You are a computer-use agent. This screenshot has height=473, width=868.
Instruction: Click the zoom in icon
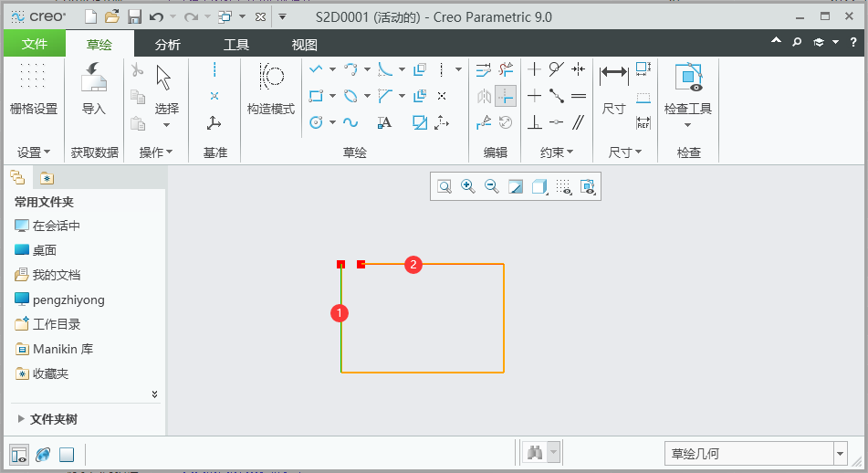pos(468,186)
